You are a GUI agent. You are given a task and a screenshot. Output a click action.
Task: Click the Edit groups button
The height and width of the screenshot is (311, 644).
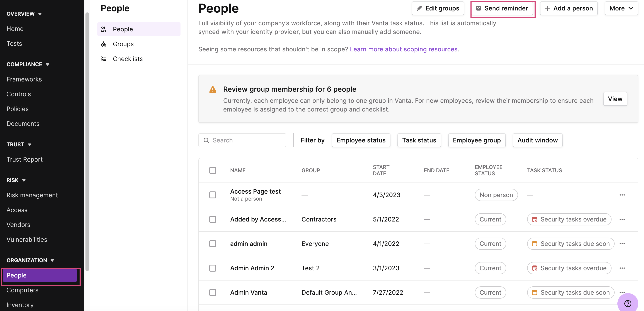(438, 8)
